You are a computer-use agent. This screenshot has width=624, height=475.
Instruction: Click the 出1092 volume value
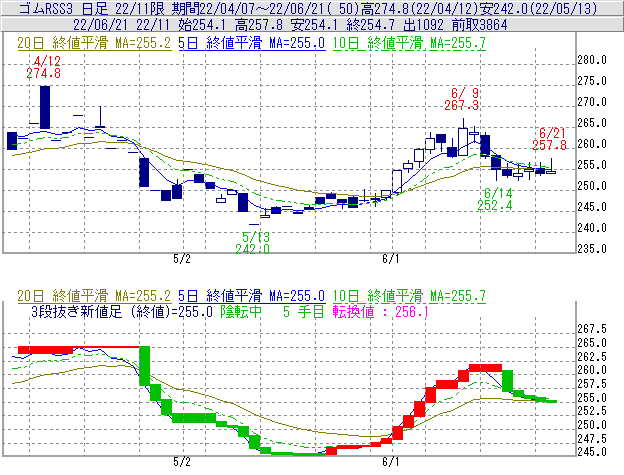(423, 25)
